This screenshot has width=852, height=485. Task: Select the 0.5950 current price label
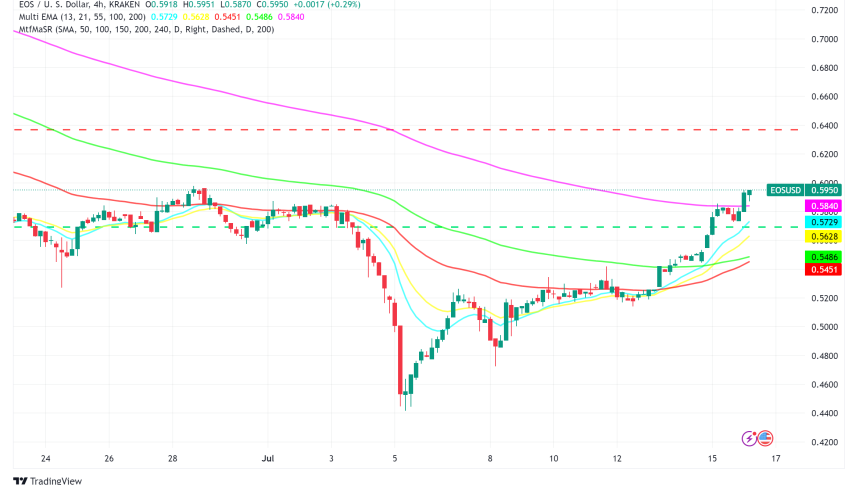[x=824, y=190]
